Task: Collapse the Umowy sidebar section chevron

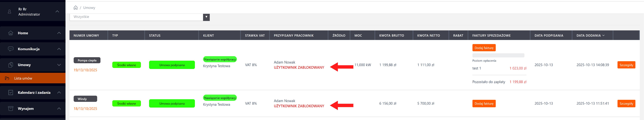Action: 59,65
